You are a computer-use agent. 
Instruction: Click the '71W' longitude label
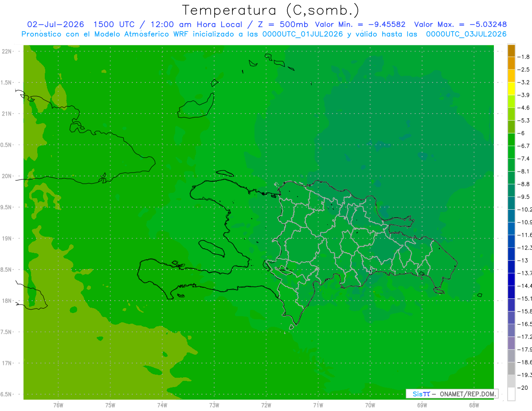tap(318, 405)
